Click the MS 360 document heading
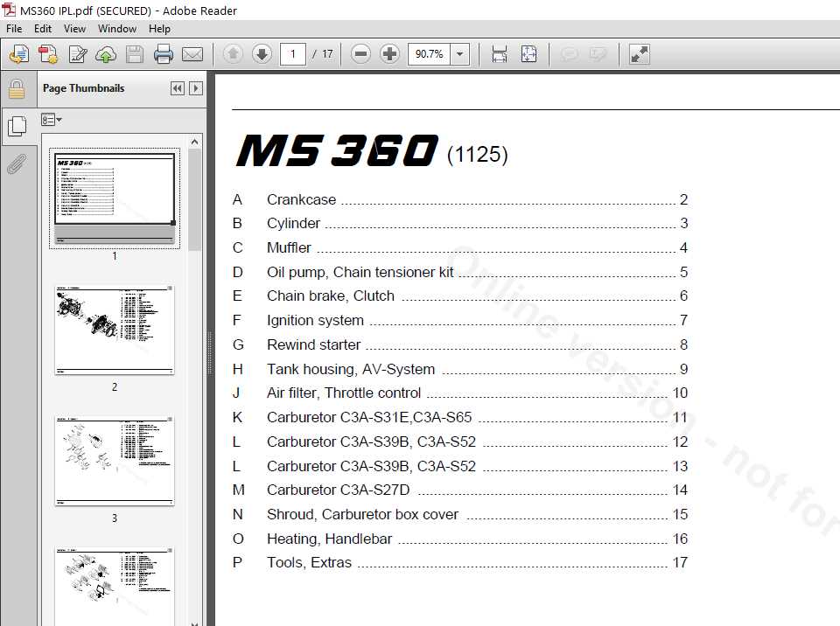 [x=338, y=150]
